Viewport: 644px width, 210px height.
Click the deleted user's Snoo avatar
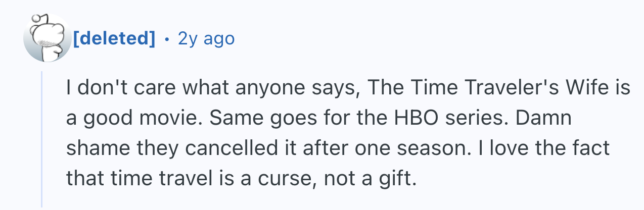pos(48,38)
